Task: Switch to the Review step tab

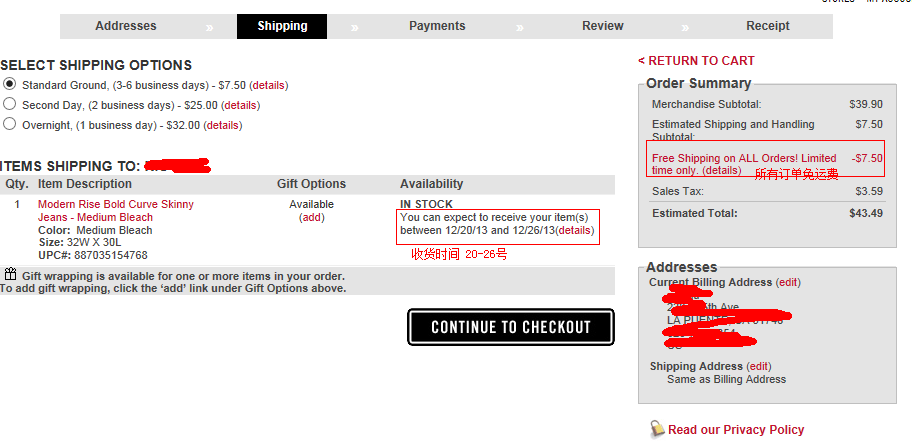Action: pos(603,26)
